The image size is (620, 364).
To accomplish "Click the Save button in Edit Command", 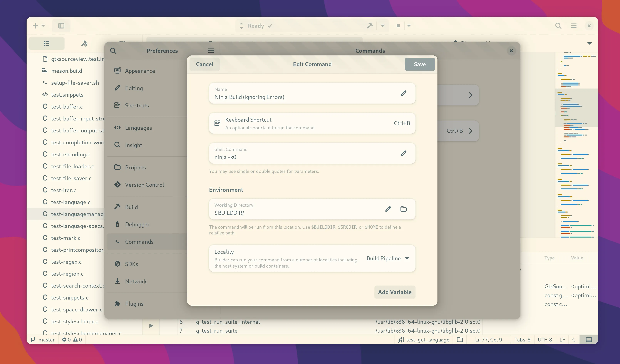I will (420, 64).
